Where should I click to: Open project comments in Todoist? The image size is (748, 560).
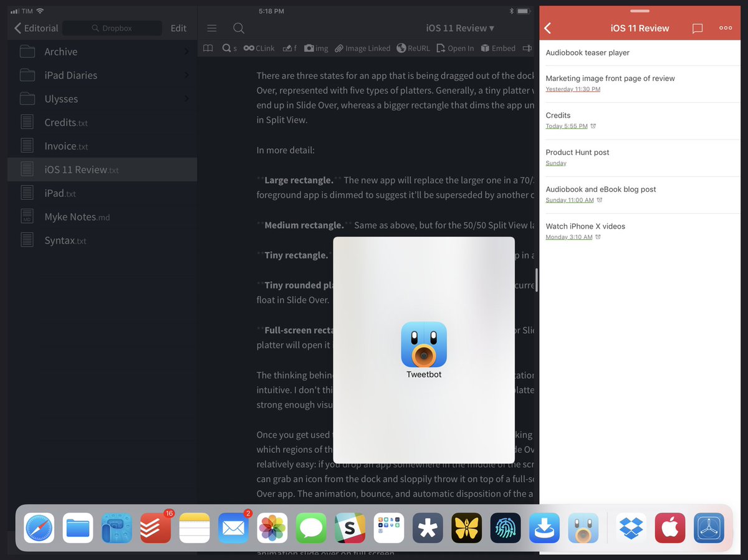pos(698,28)
